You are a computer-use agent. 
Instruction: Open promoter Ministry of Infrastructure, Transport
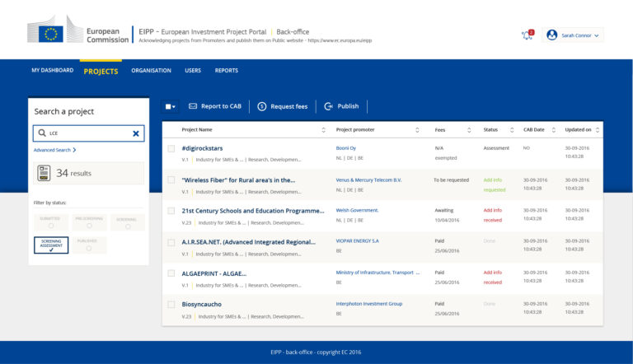377,273
